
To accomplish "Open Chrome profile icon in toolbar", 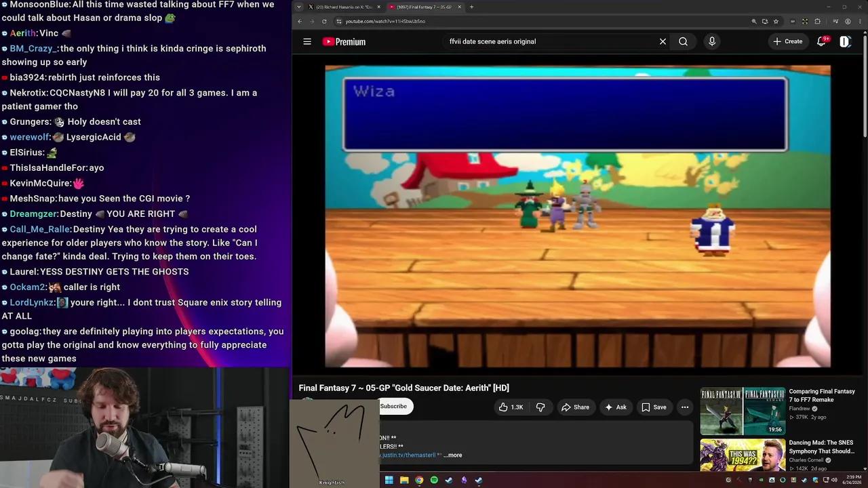I will point(848,21).
